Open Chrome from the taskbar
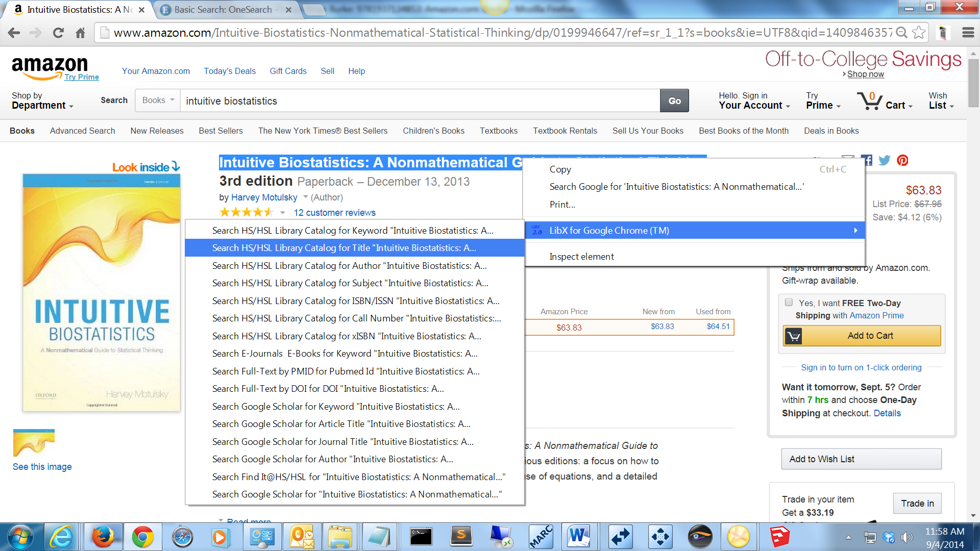Viewport: 980px width, 551px height. click(142, 537)
